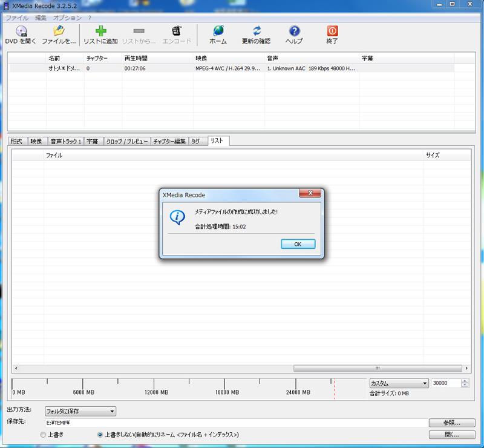Image resolution: width=484 pixels, height=448 pixels.
Task: Click the MPEG-4 AVC / H.264 video cell
Action: (227, 68)
